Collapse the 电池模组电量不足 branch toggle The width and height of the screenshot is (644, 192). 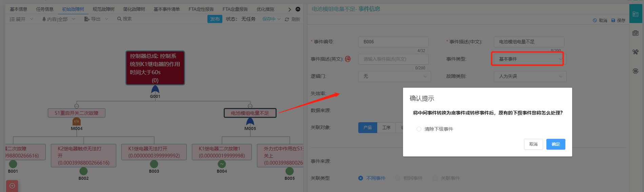coord(250,106)
